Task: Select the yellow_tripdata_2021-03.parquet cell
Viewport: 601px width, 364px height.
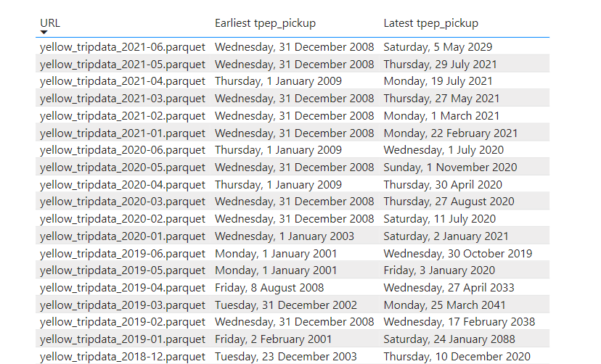Action: (123, 99)
